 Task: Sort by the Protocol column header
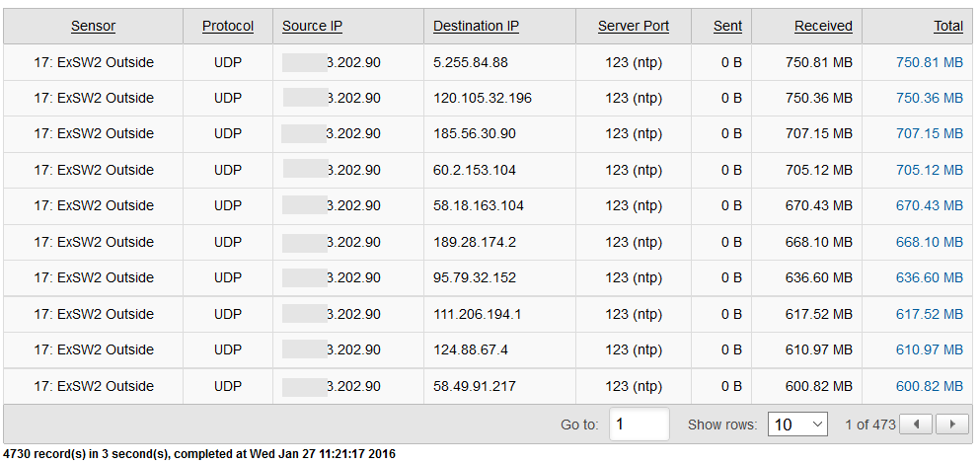228,27
